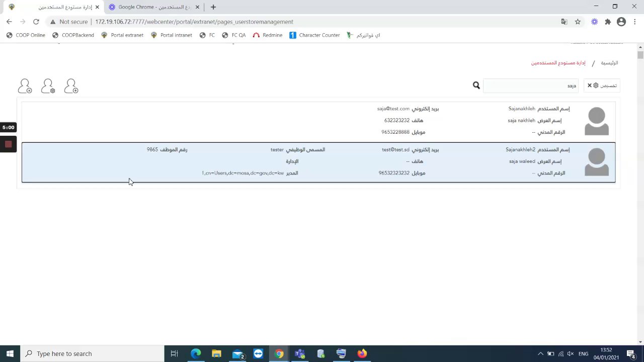Open the Windows Start menu
The width and height of the screenshot is (644, 362).
[x=10, y=353]
